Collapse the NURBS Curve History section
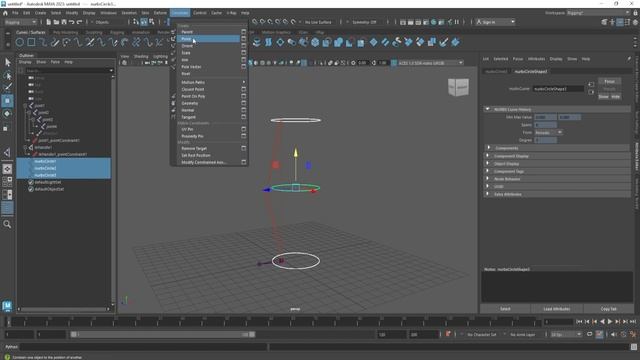This screenshot has height=360, width=640. pyautogui.click(x=487, y=109)
